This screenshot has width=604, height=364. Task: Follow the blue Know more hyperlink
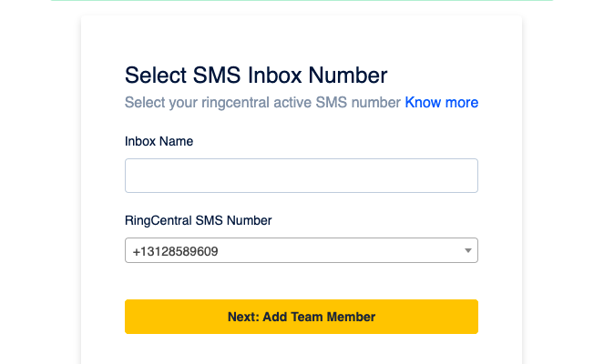tap(442, 103)
